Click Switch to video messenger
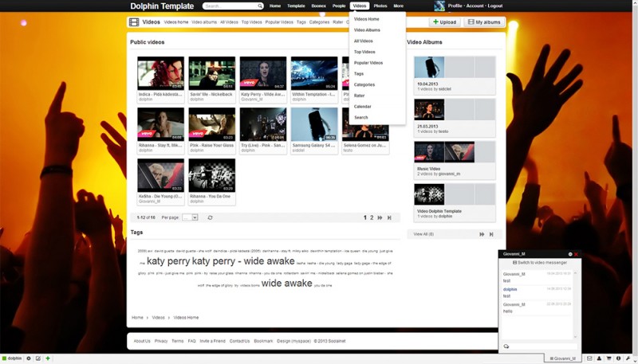The width and height of the screenshot is (638, 364). coord(540,263)
